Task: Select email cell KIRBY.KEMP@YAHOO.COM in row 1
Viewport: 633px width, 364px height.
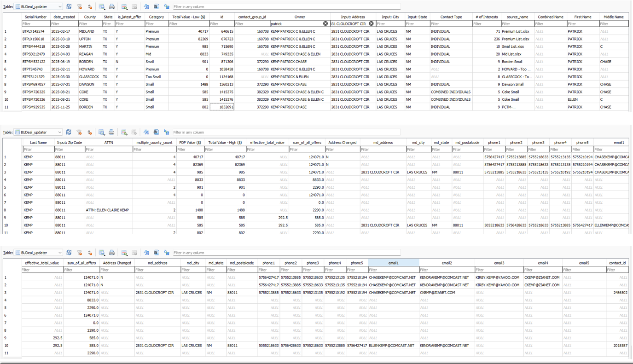Action: [499, 277]
